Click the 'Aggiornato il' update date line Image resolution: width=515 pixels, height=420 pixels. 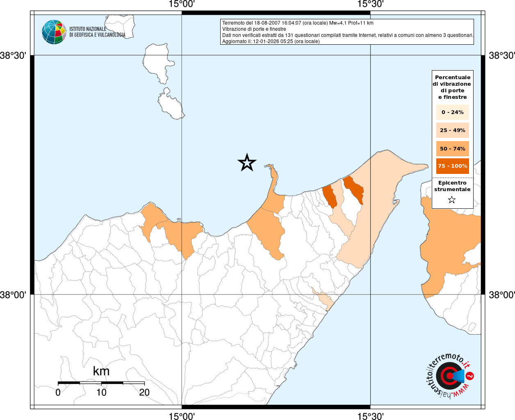(271, 41)
